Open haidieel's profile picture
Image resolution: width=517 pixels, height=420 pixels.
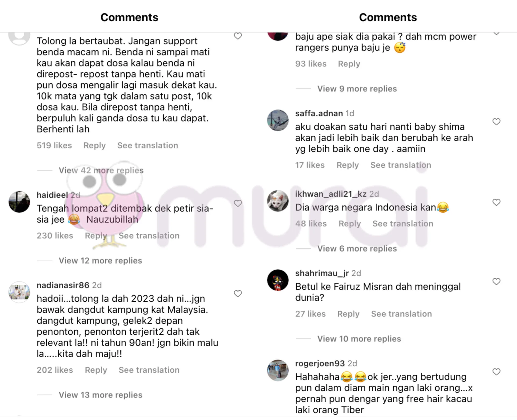click(19, 202)
